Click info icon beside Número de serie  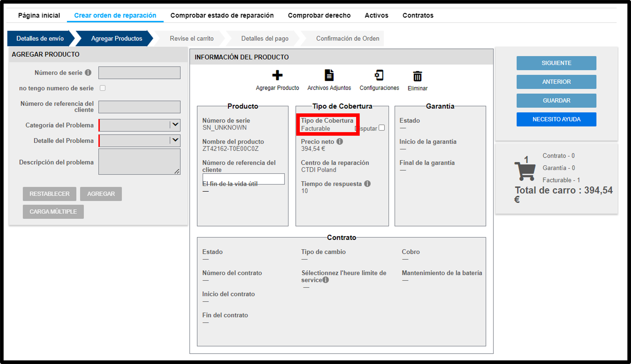88,72
